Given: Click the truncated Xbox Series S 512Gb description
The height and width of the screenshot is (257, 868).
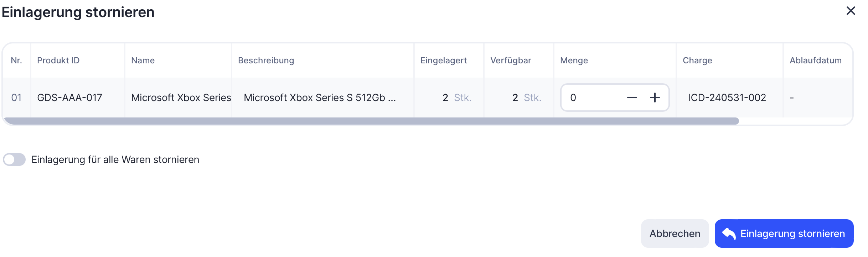Looking at the screenshot, I should (320, 98).
